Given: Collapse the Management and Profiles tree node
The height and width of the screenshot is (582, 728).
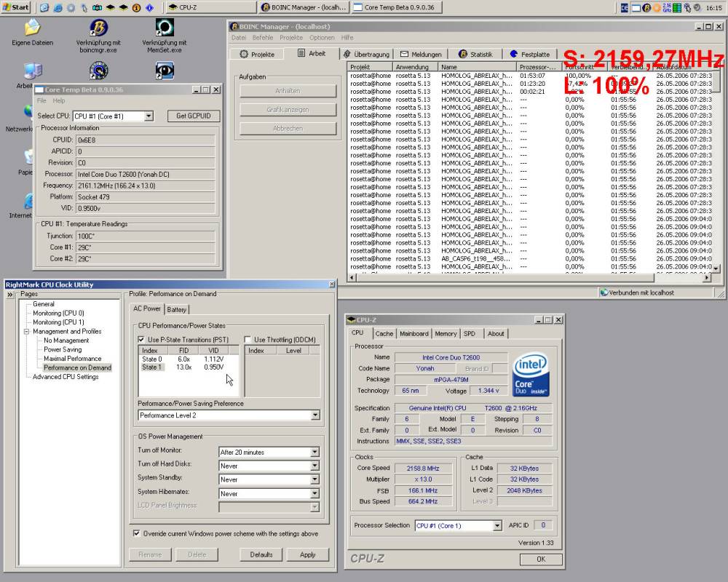Looking at the screenshot, I should point(26,332).
